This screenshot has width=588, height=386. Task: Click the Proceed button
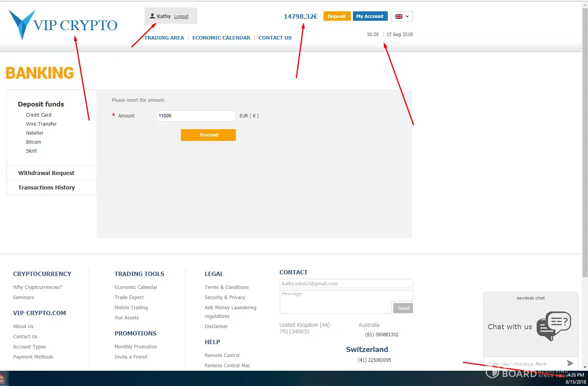tap(208, 135)
